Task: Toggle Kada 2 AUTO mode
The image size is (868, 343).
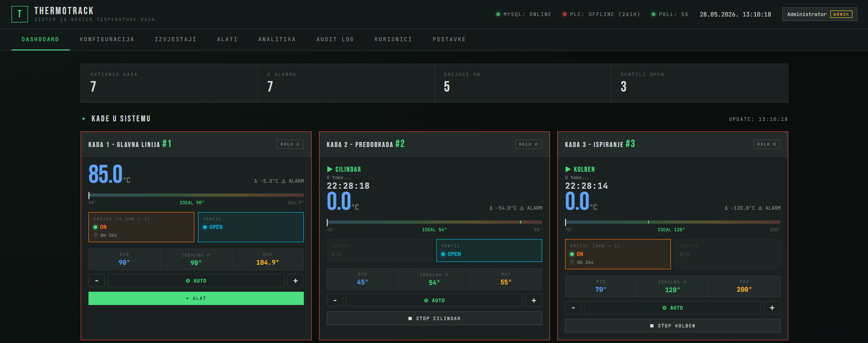Action: click(x=434, y=300)
